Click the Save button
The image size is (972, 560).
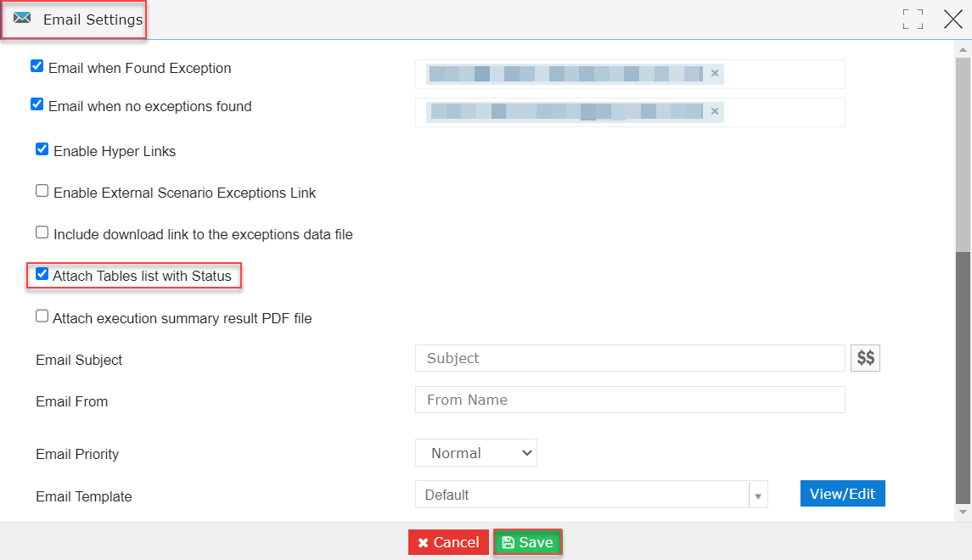527,541
